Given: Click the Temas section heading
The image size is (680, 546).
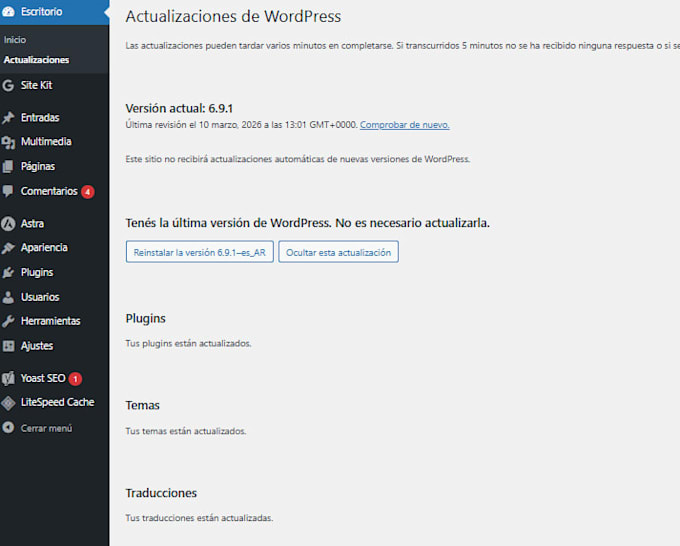Looking at the screenshot, I should coord(143,405).
